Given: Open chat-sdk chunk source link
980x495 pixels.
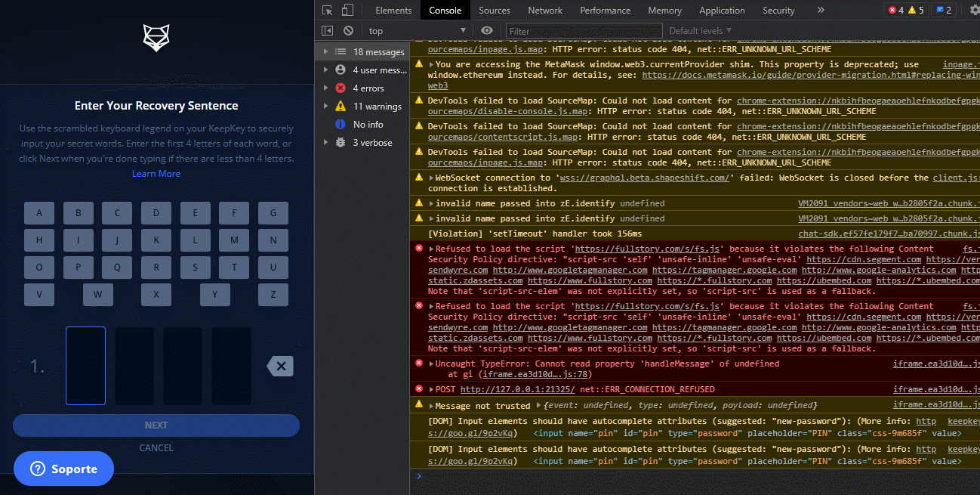Looking at the screenshot, I should point(889,234).
